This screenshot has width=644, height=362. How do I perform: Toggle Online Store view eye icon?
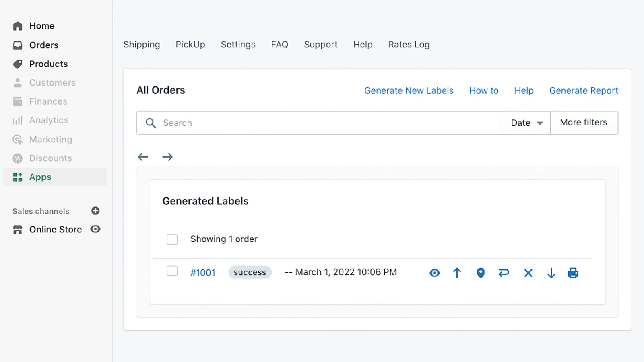point(95,229)
